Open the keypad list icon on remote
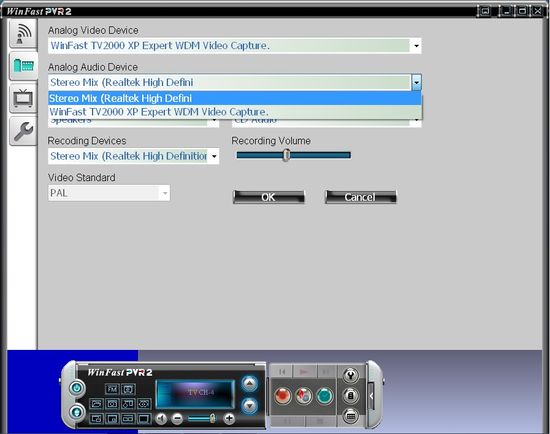Screen dimensions: 550x434 point(350,416)
